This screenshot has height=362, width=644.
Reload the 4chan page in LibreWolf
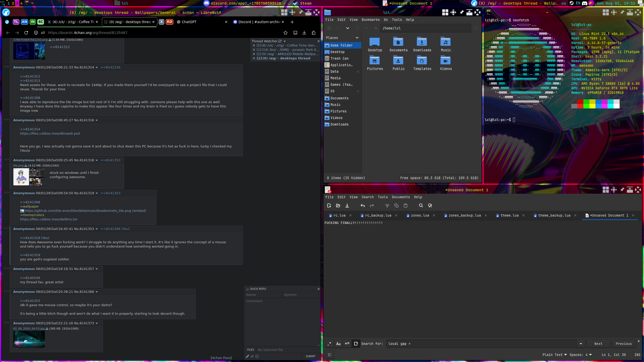(x=26, y=33)
